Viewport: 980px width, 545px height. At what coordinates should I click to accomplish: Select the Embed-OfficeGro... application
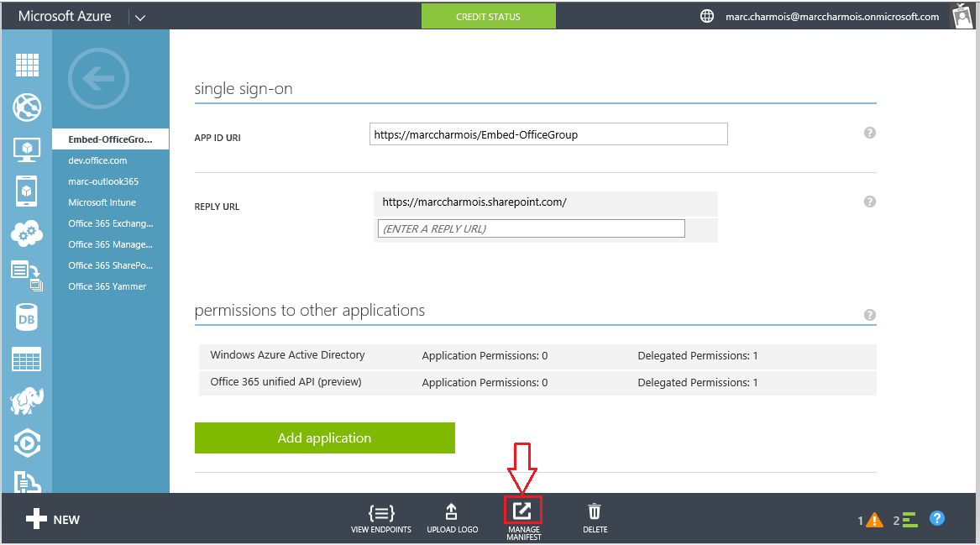[x=110, y=139]
